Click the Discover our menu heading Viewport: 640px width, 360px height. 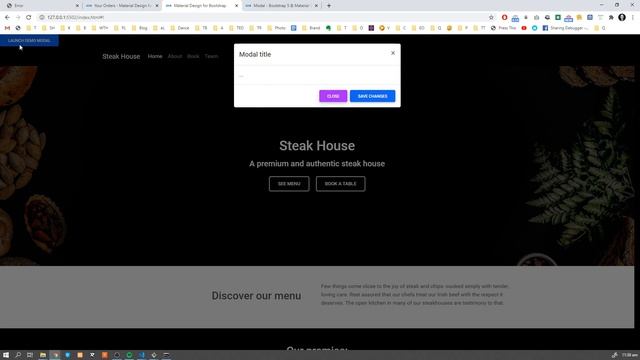point(256,296)
